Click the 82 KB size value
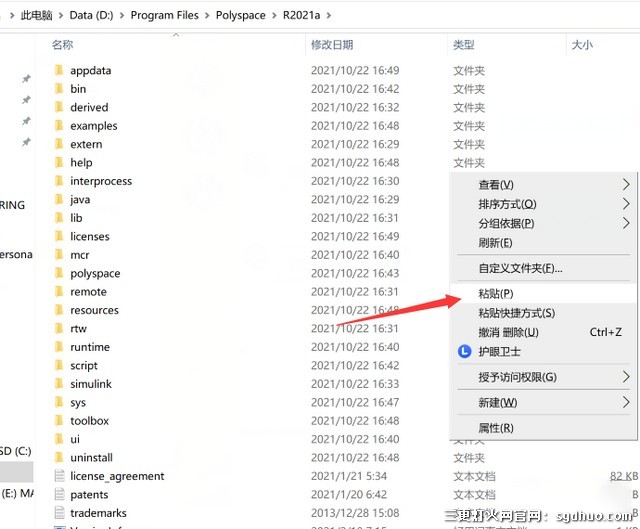Viewport: 640px width, 529px height. pyautogui.click(x=624, y=476)
